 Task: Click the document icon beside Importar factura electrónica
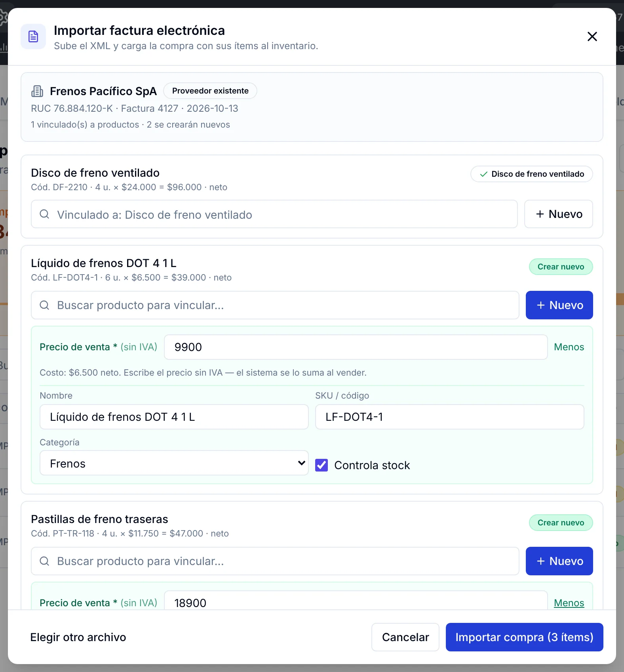[x=33, y=36]
